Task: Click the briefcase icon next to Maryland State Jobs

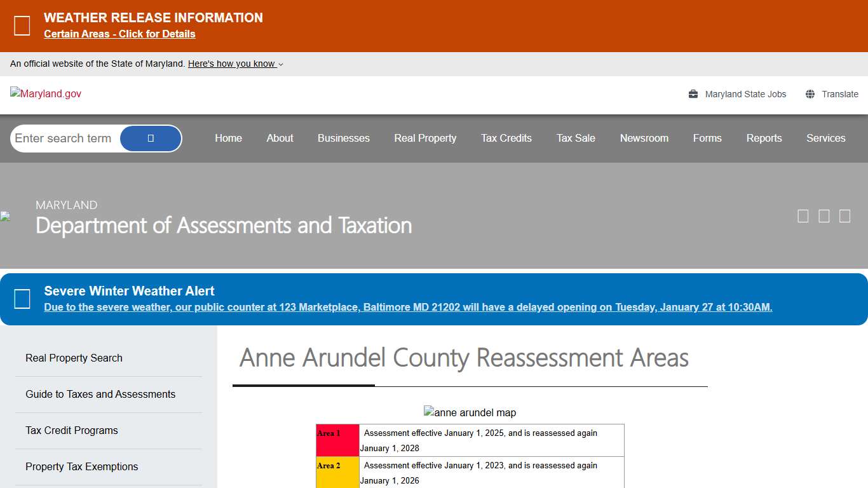Action: tap(693, 93)
